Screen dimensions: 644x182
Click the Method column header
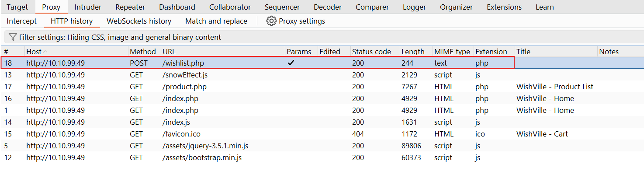pyautogui.click(x=143, y=52)
